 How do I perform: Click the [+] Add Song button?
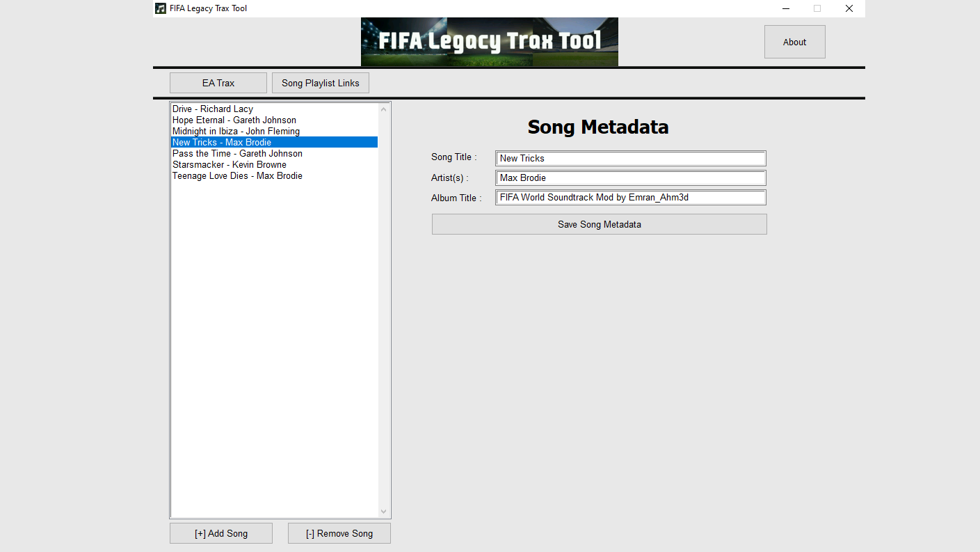pyautogui.click(x=221, y=533)
